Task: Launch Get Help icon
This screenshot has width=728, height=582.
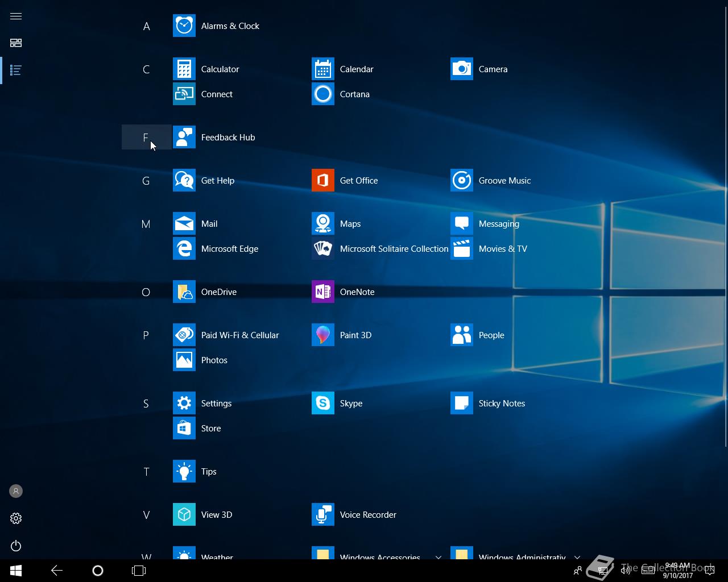Action: [184, 181]
